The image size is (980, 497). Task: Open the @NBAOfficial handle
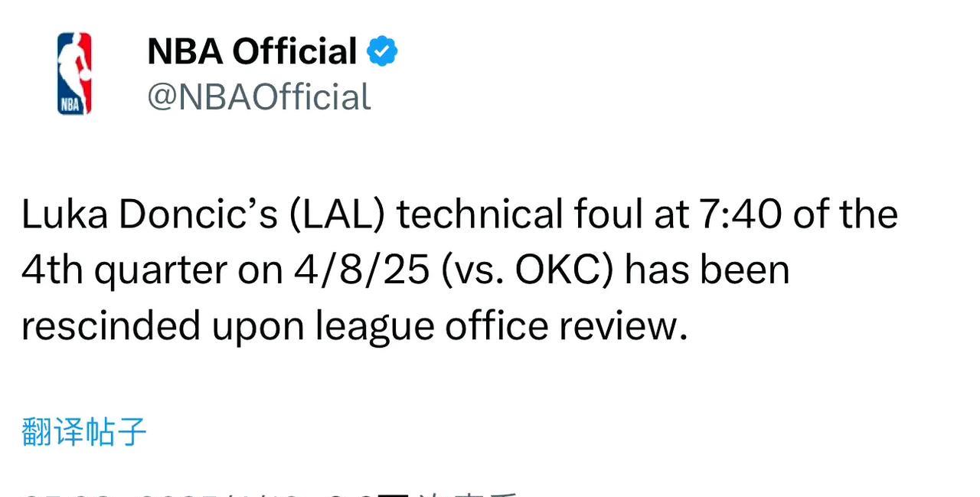(259, 97)
